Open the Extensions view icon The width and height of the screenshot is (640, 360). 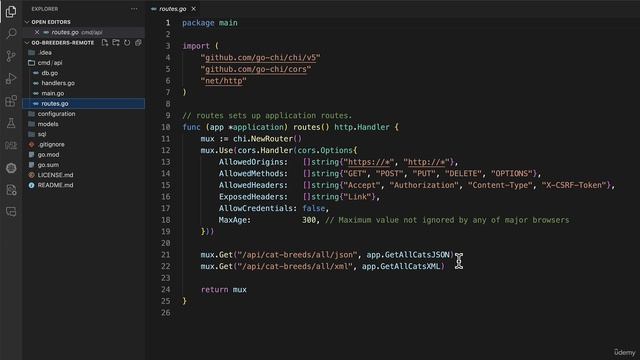click(11, 100)
